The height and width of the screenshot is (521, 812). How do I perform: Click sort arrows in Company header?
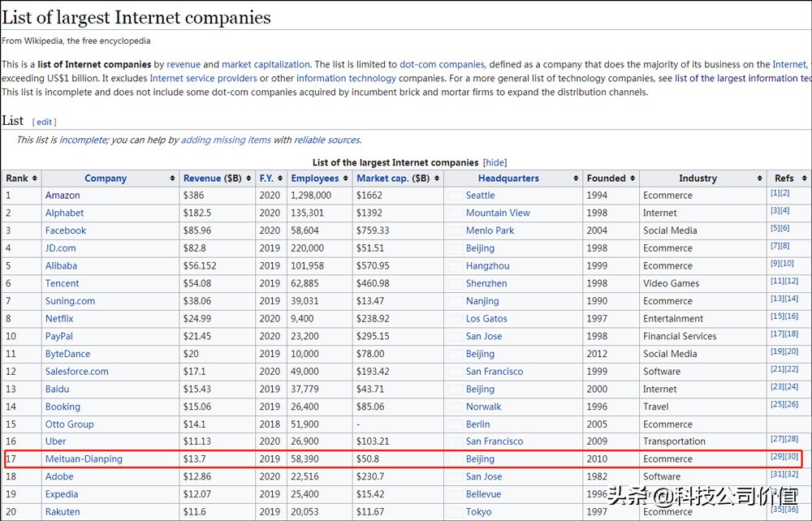tap(172, 179)
